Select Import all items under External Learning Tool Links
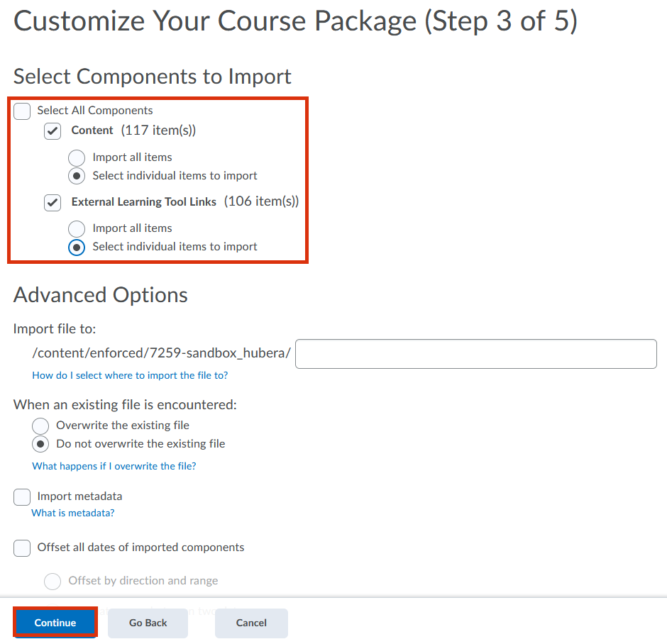The width and height of the screenshot is (667, 644). tap(77, 228)
